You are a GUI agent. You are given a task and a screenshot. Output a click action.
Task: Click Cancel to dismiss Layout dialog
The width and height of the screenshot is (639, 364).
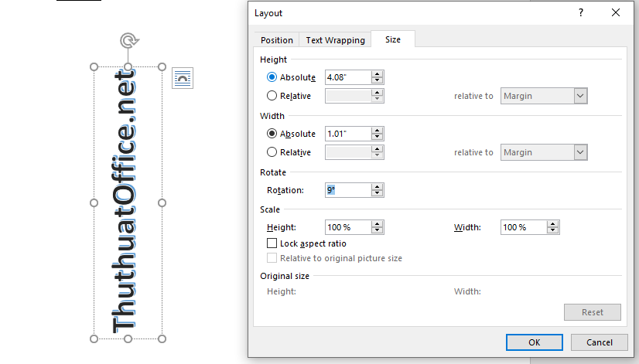599,342
